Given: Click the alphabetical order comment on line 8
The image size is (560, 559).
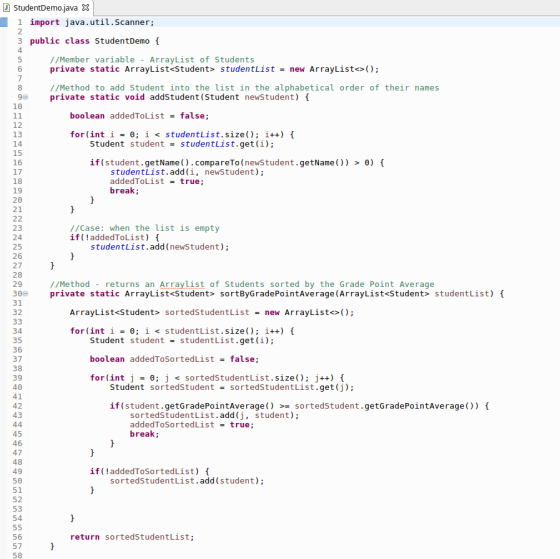Looking at the screenshot, I should point(244,88).
